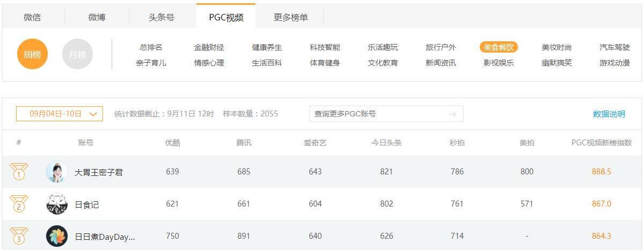Image resolution: width=644 pixels, height=250 pixels.
Task: Select the 生活百科 category
Action: pyautogui.click(x=267, y=63)
